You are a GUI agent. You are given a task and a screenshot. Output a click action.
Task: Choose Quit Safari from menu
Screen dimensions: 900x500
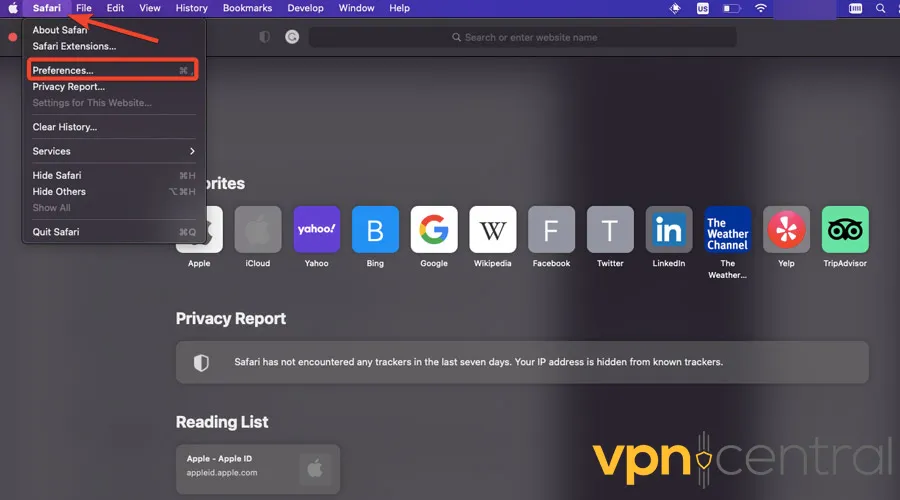point(112,232)
